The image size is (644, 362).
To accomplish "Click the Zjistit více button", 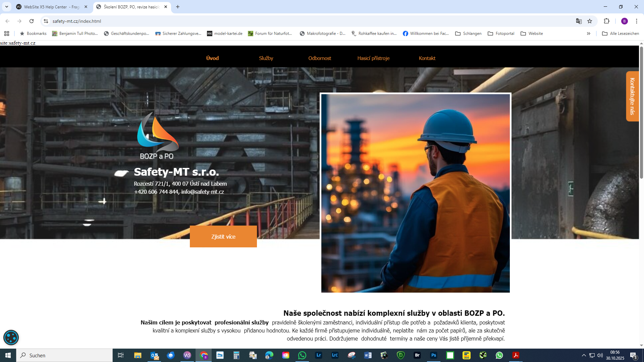I will tap(223, 237).
